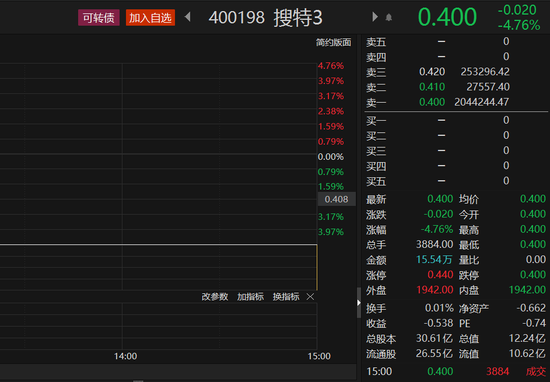This screenshot has width=550, height=382.
Task: Click the 14:00 time axis label
Action: click(126, 356)
